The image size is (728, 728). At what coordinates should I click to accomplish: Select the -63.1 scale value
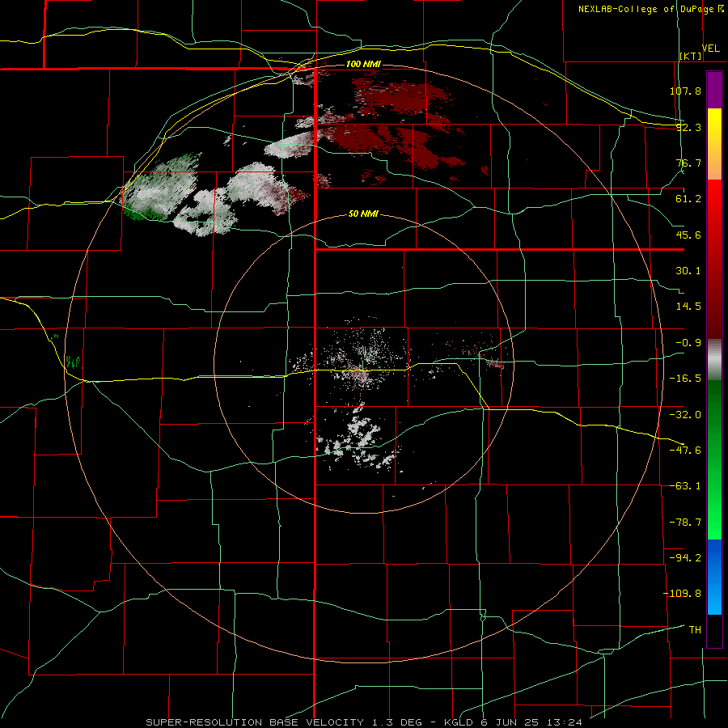point(685,486)
